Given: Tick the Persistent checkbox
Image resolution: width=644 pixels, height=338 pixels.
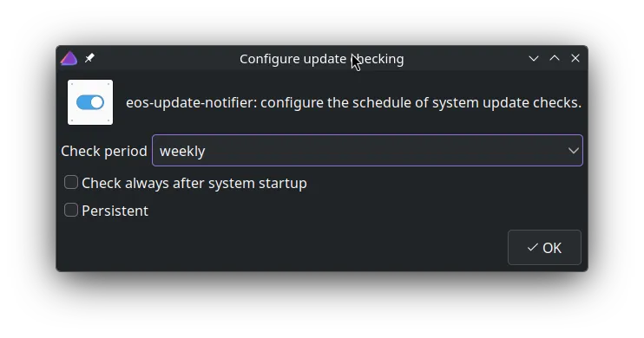Looking at the screenshot, I should 71,210.
